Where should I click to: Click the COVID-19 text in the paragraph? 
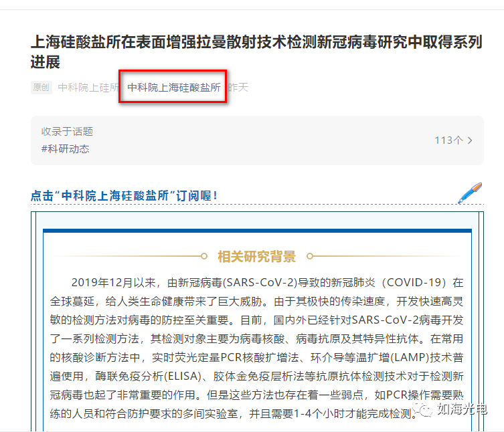click(414, 282)
